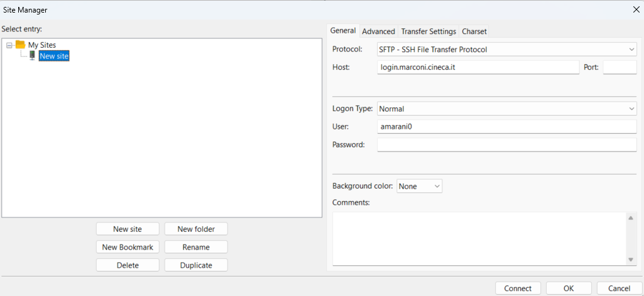The image size is (644, 296).
Task: Close the Site Manager dialog
Action: 636,10
